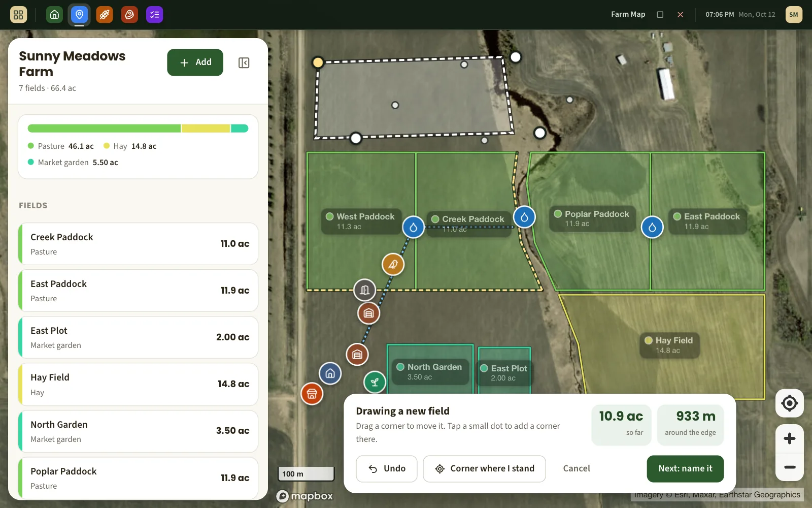Click water marker east of Creek Paddock
Image resolution: width=812 pixels, height=508 pixels.
pos(524,217)
